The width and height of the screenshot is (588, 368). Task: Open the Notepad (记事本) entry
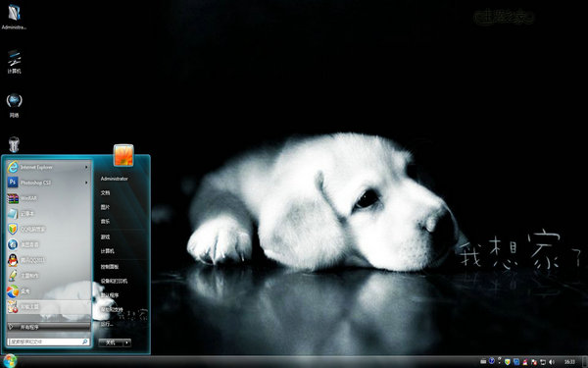[48, 213]
